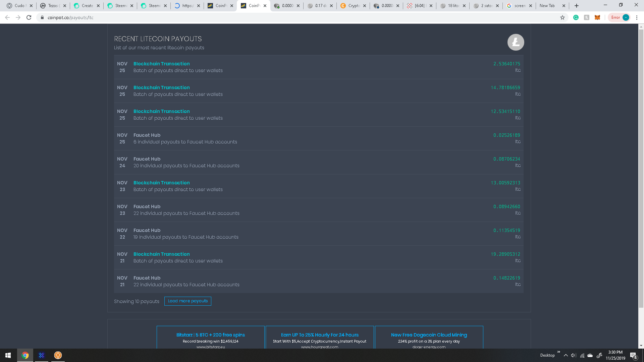This screenshot has width=644, height=362.
Task: Click the Bitstarz 5 BTC ad link
Action: coord(210,335)
